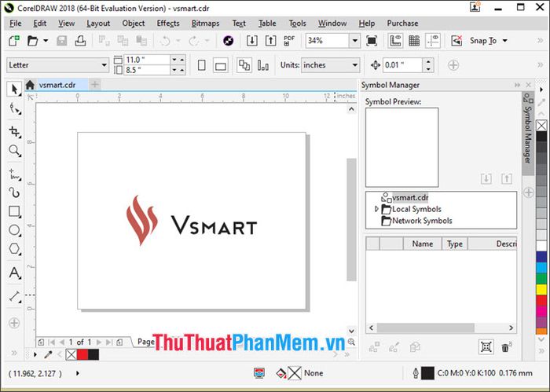Select the Shape edit tool
The height and width of the screenshot is (392, 550).
[x=14, y=109]
